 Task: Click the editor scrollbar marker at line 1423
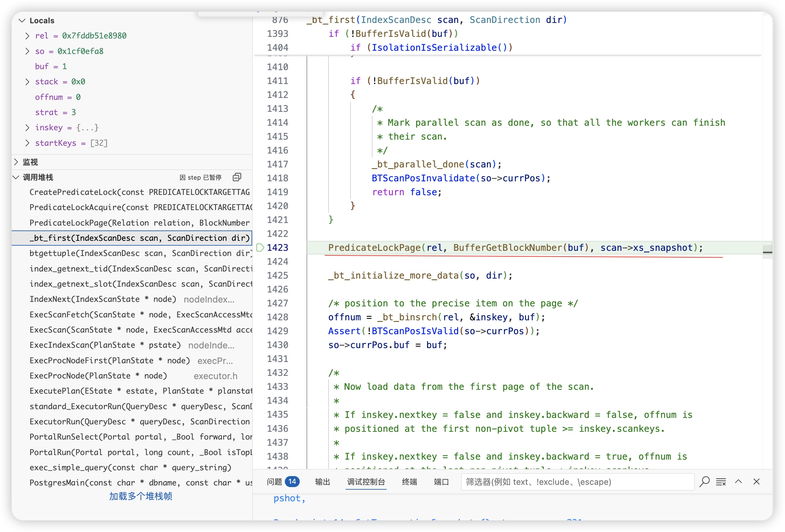coord(767,252)
